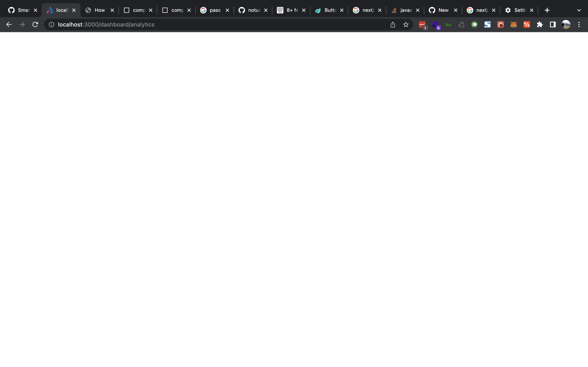Screen dimensions: 588x367
Task: Bookmark the current page with the star
Action: [406, 24]
